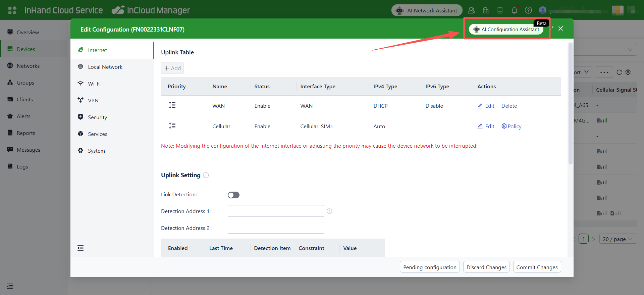
Task: Open the user account avatar menu
Action: 543,10
